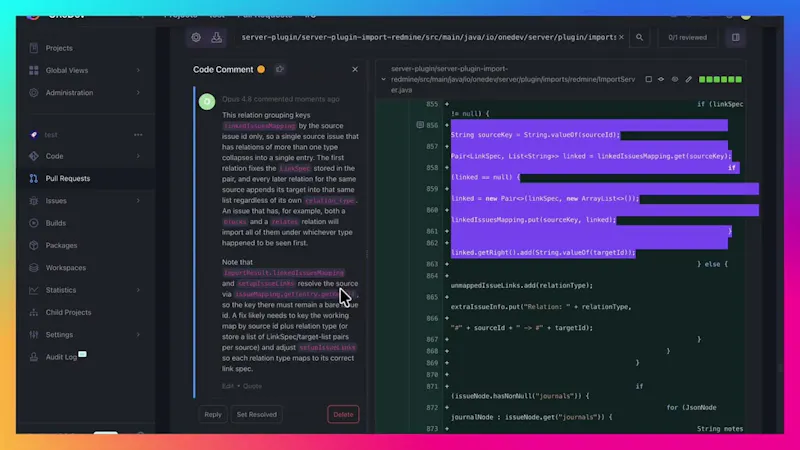This screenshot has height=450, width=800.
Task: Click the green diff stats bar
Action: click(x=720, y=80)
